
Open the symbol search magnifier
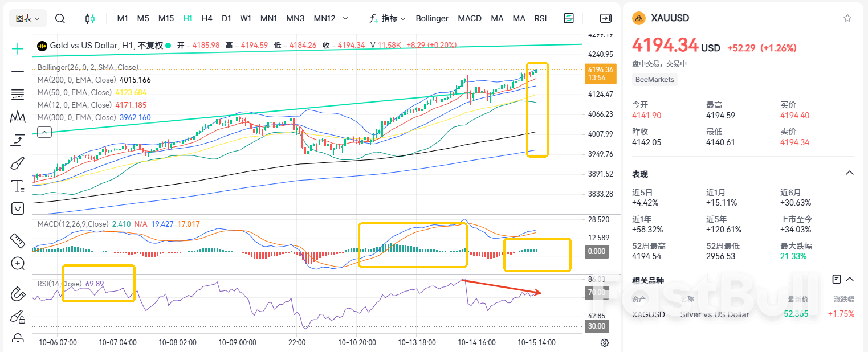[60, 18]
